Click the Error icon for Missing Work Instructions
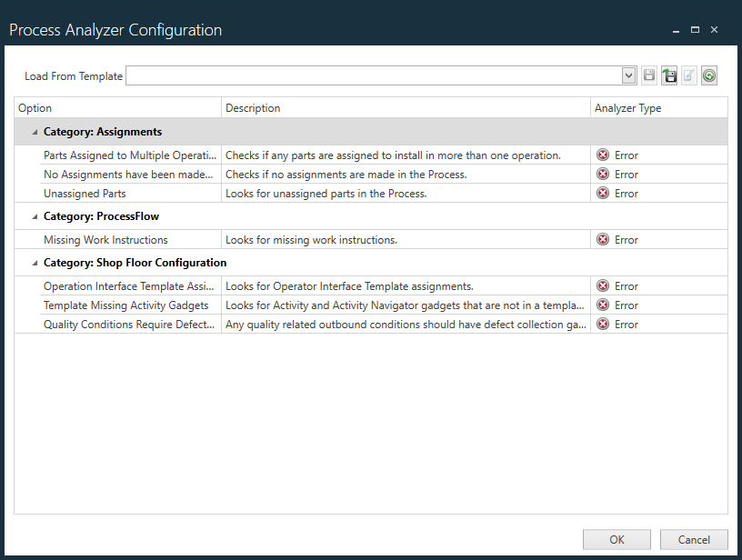This screenshot has height=560, width=742. (x=602, y=239)
